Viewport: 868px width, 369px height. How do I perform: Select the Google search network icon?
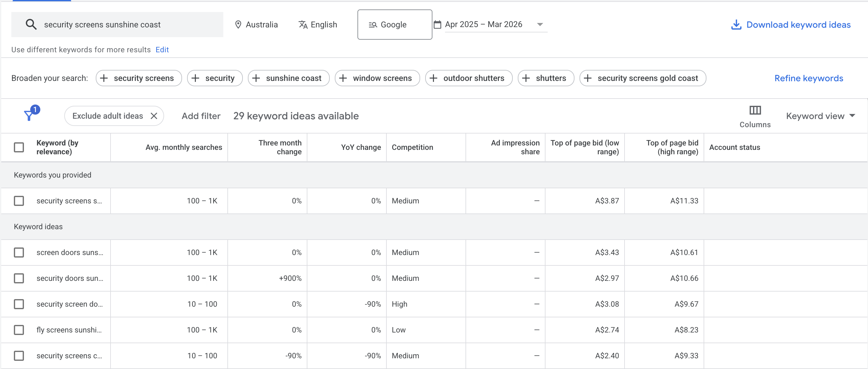(372, 24)
